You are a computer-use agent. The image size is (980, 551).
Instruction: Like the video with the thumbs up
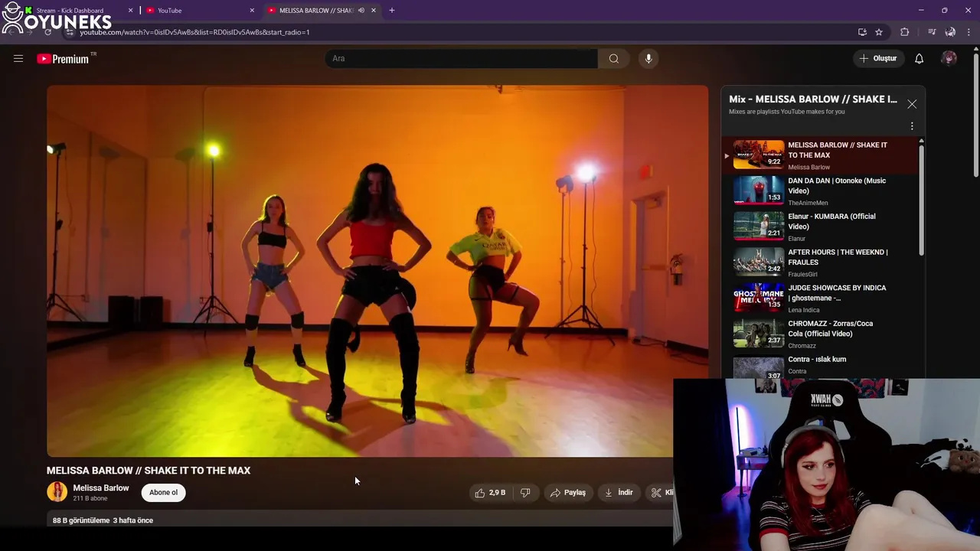tap(490, 492)
